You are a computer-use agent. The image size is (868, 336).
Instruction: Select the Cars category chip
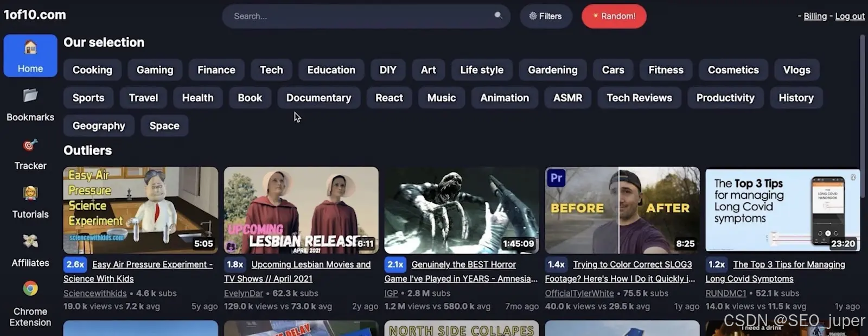[x=613, y=70]
